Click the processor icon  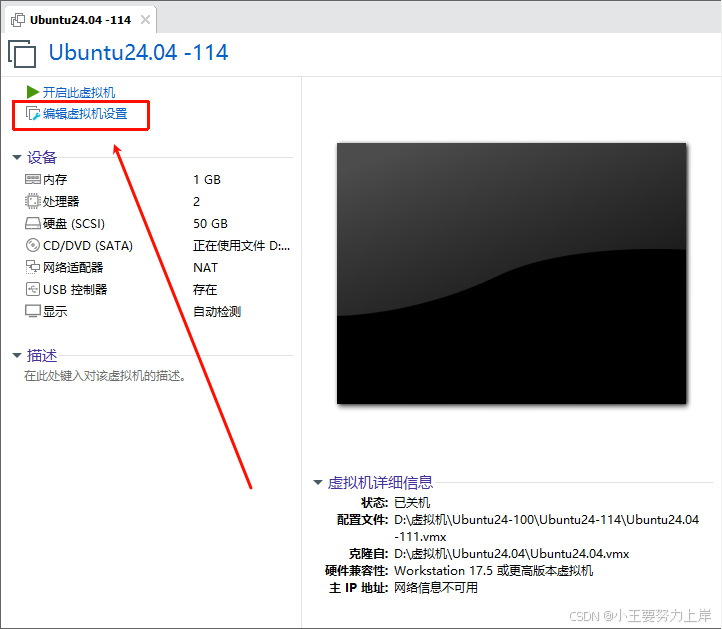[33, 201]
